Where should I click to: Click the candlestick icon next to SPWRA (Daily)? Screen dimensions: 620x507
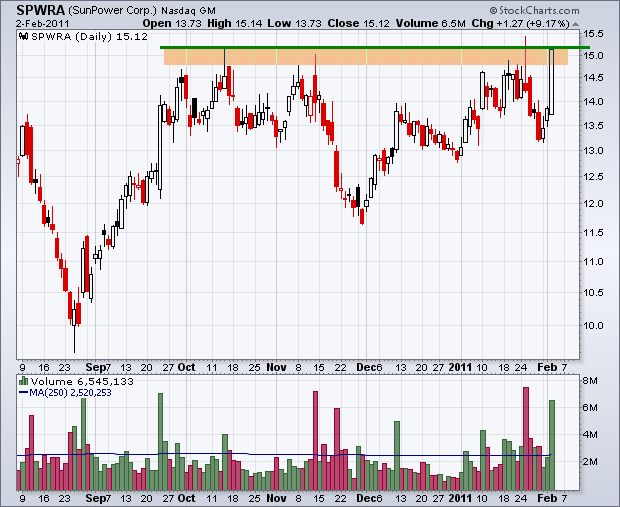pos(24,36)
